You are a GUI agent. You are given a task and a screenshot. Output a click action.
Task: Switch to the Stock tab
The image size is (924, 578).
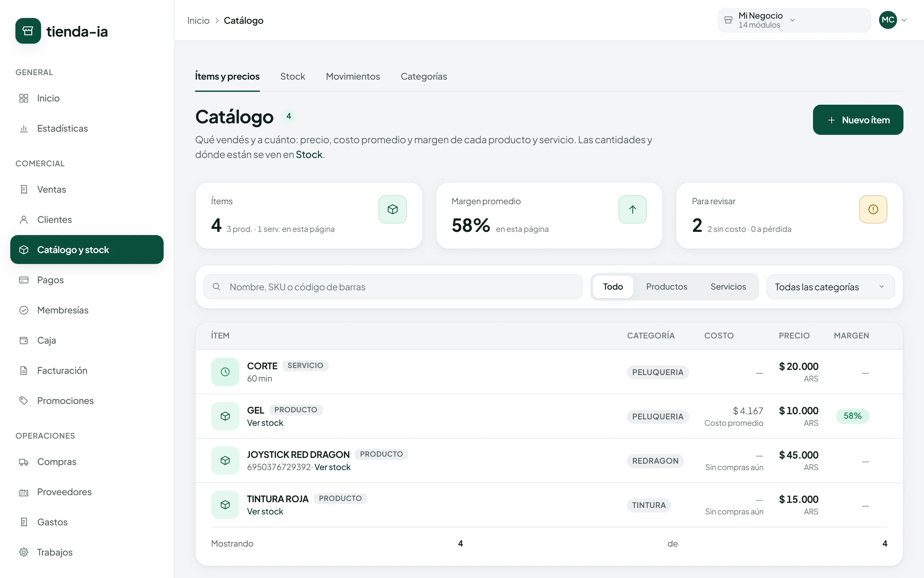(293, 76)
